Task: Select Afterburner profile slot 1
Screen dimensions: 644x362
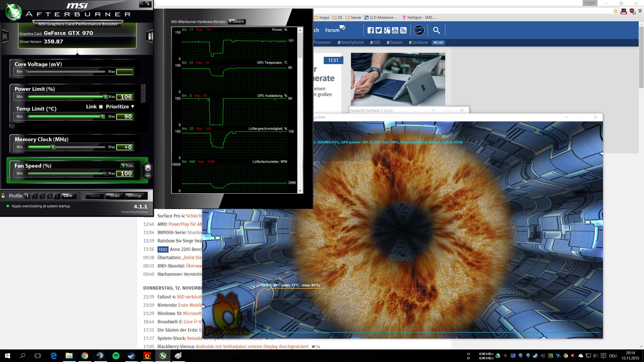Action: click(x=27, y=196)
